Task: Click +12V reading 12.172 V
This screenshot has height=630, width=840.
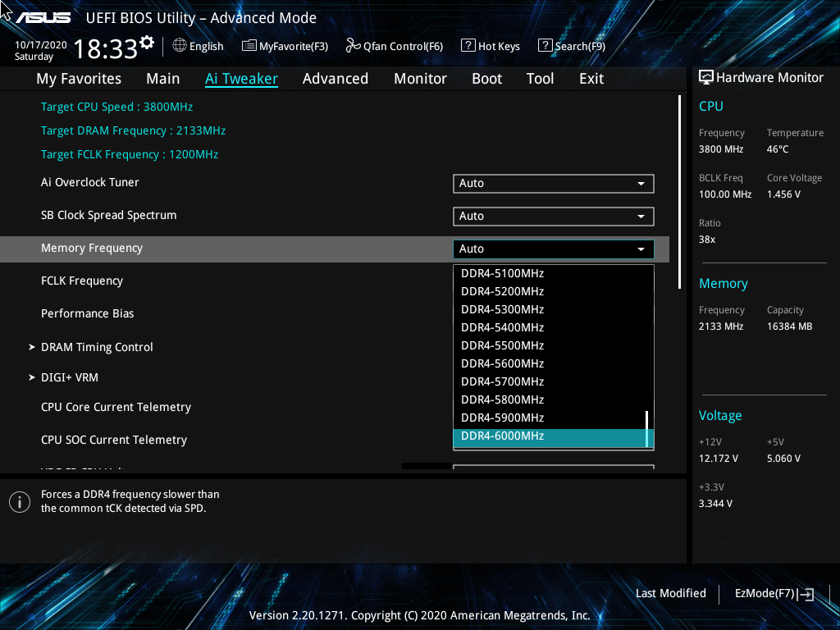Action: click(718, 459)
